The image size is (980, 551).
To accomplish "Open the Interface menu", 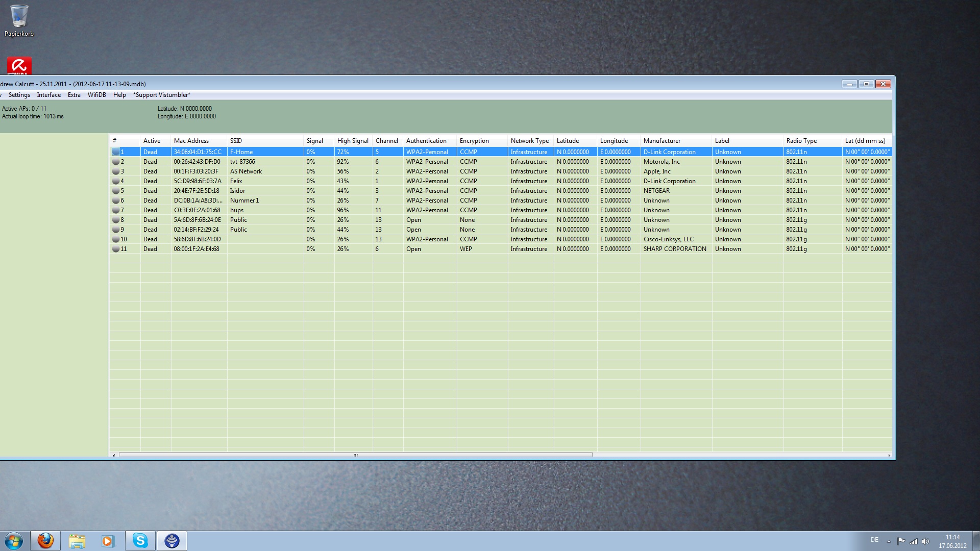I will click(x=48, y=95).
